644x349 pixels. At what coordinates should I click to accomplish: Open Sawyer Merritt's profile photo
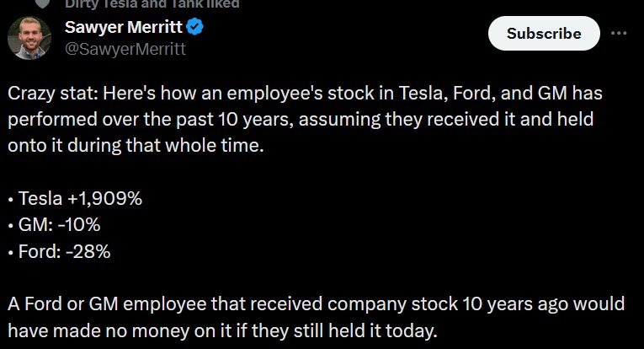tap(29, 38)
